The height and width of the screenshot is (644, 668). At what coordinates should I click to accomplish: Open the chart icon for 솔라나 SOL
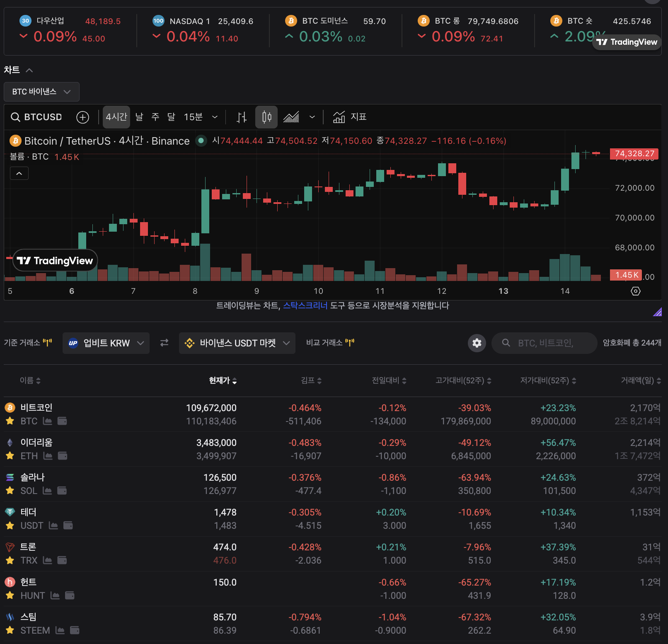pyautogui.click(x=47, y=491)
